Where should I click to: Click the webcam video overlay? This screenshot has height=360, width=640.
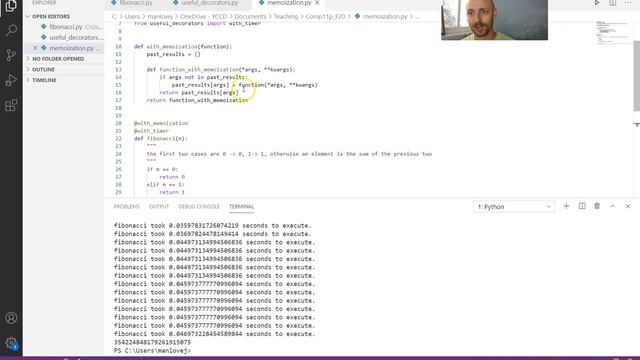[x=494, y=20]
